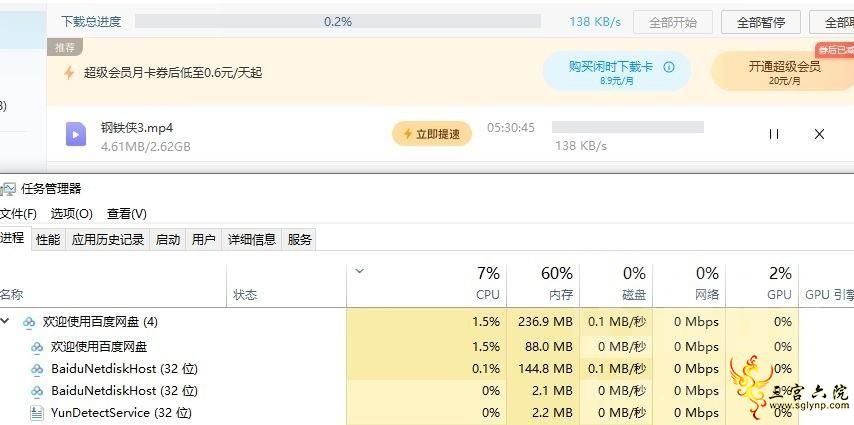Image resolution: width=854 pixels, height=425 pixels.
Task: Click the Baidu icon of 欢迎使用百度网盘 (4) group
Action: click(29, 323)
